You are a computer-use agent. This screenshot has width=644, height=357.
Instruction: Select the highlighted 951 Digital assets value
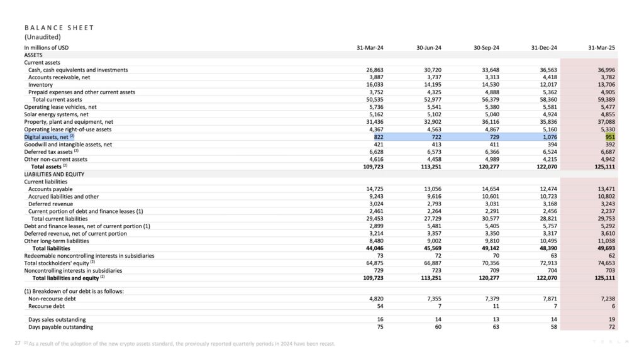pos(610,137)
